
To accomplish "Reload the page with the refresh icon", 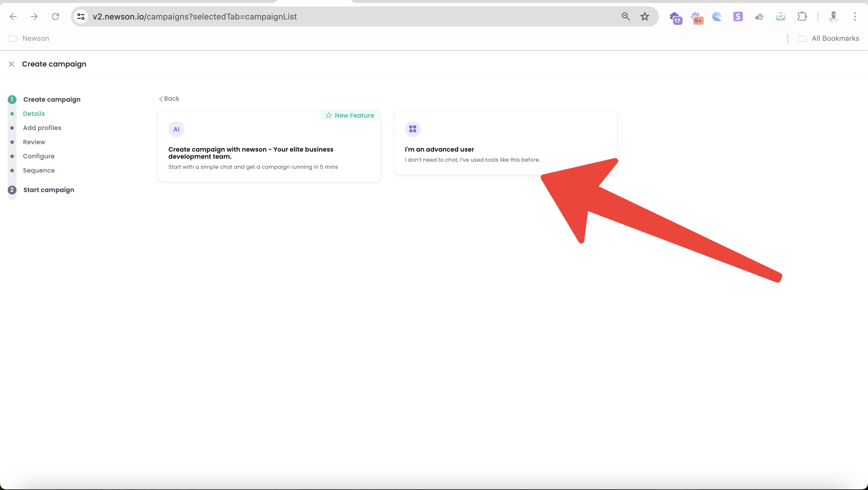I will point(56,17).
